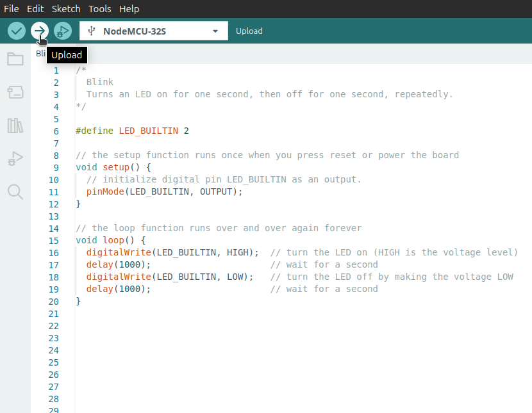Click the USB icon in board selector
Image resolution: width=532 pixels, height=413 pixels.
(x=92, y=31)
